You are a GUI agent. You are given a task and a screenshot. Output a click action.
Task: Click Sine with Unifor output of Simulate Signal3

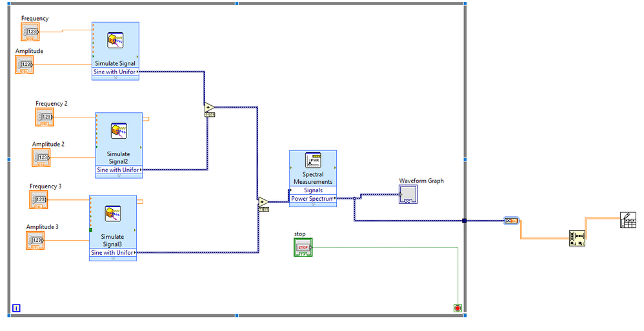113,253
